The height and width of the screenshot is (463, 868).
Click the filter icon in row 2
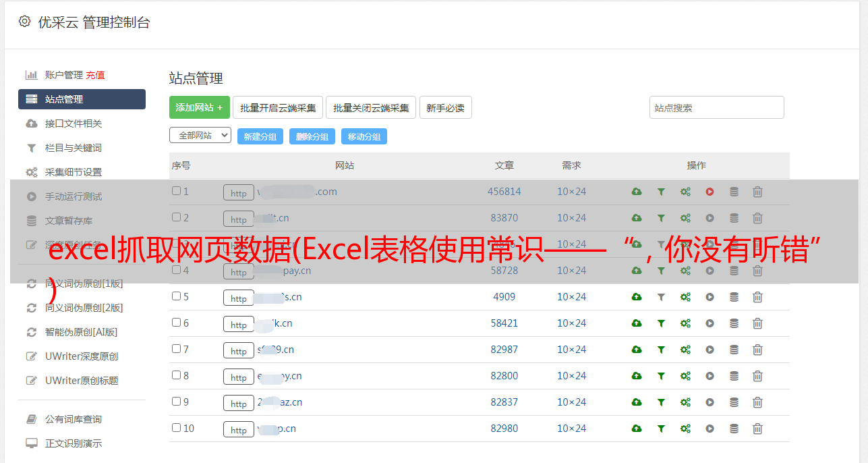tap(661, 218)
